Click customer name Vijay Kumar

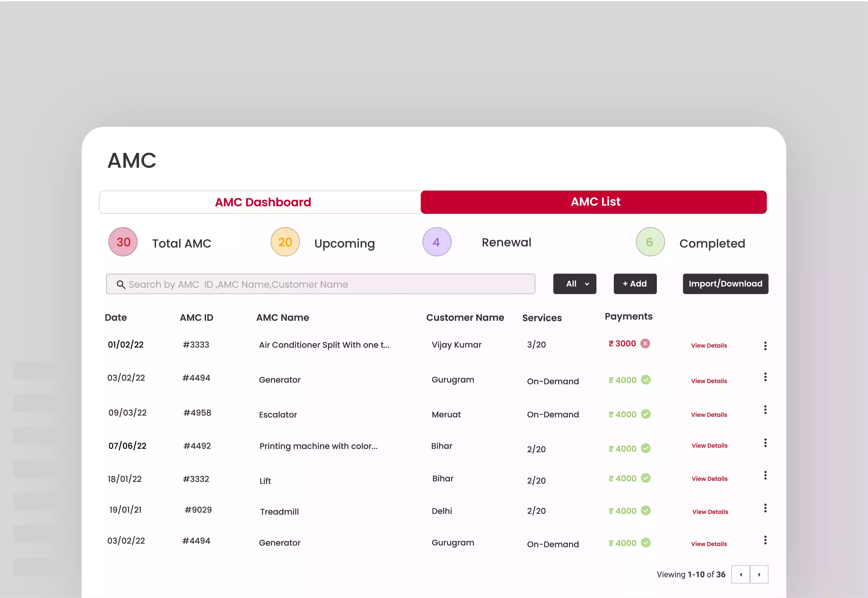457,345
